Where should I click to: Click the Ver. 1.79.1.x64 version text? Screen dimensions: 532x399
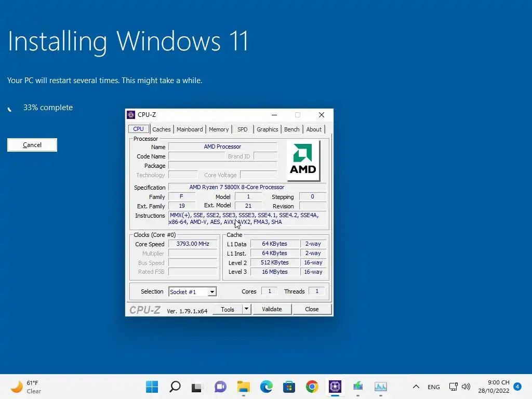coord(187,311)
